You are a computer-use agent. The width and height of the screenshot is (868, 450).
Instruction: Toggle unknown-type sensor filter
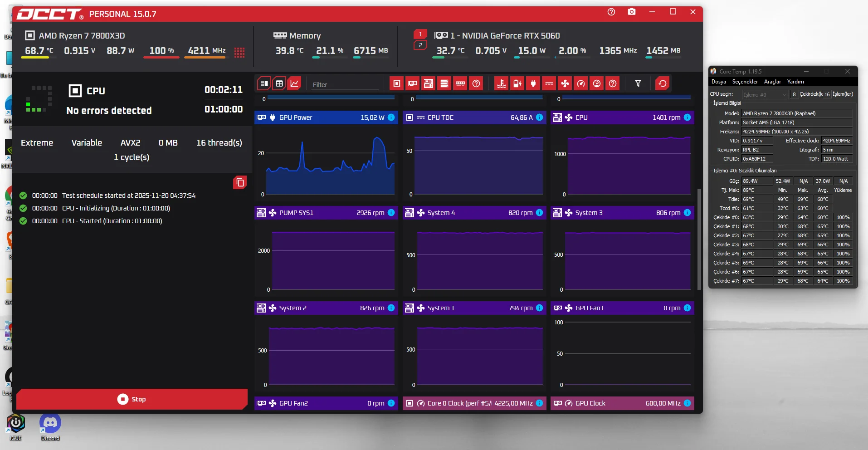coord(613,83)
